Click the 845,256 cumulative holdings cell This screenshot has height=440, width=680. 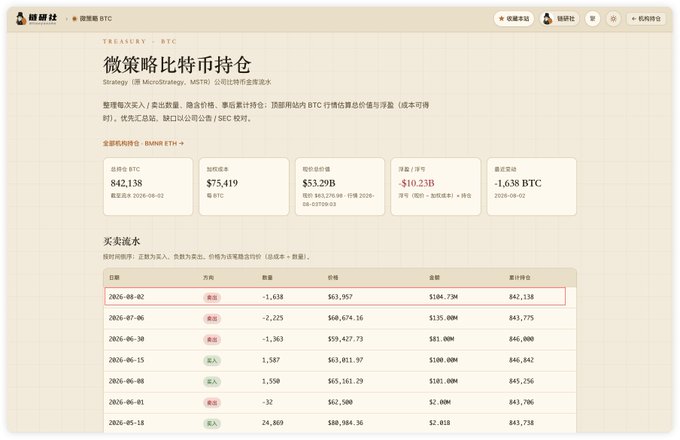(x=521, y=381)
